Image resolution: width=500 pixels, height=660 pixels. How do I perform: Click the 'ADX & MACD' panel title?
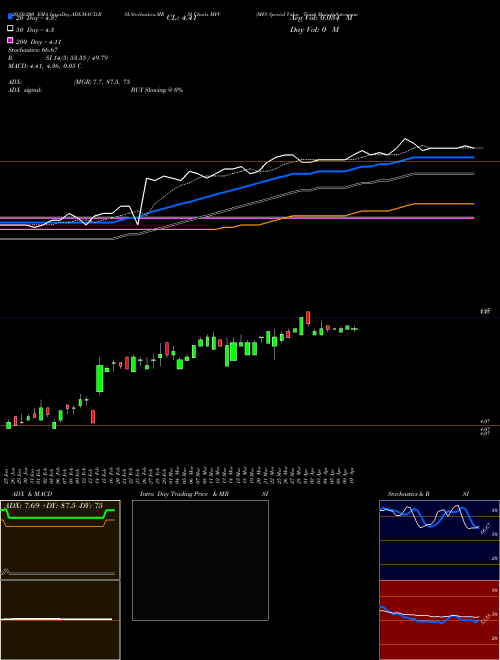click(x=32, y=494)
